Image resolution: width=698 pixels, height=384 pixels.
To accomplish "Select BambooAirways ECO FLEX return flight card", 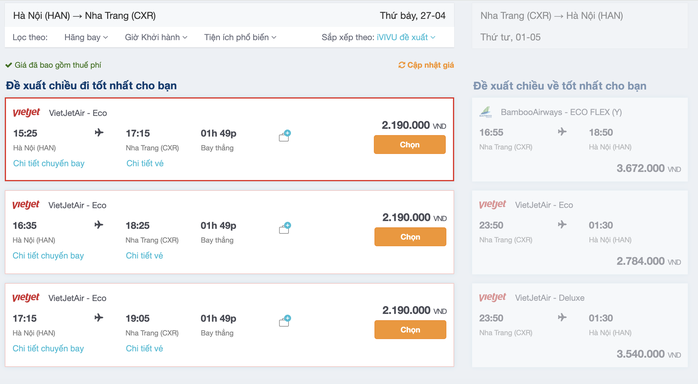I will (x=580, y=140).
